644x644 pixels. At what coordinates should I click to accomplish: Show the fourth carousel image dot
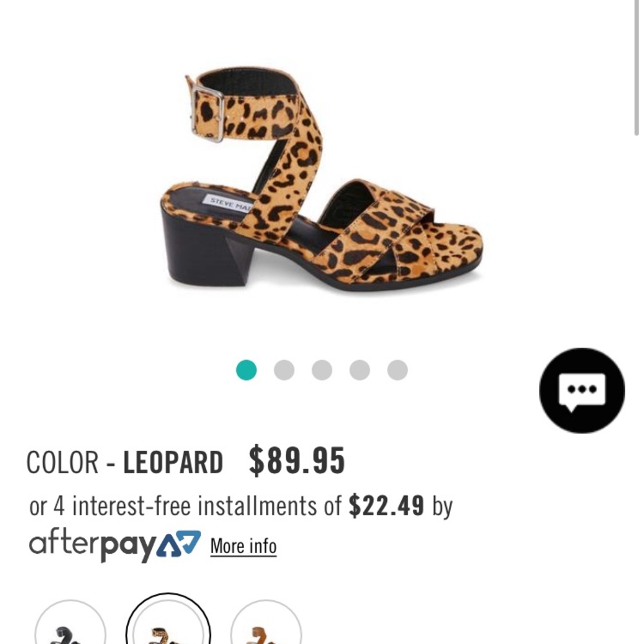pyautogui.click(x=360, y=370)
